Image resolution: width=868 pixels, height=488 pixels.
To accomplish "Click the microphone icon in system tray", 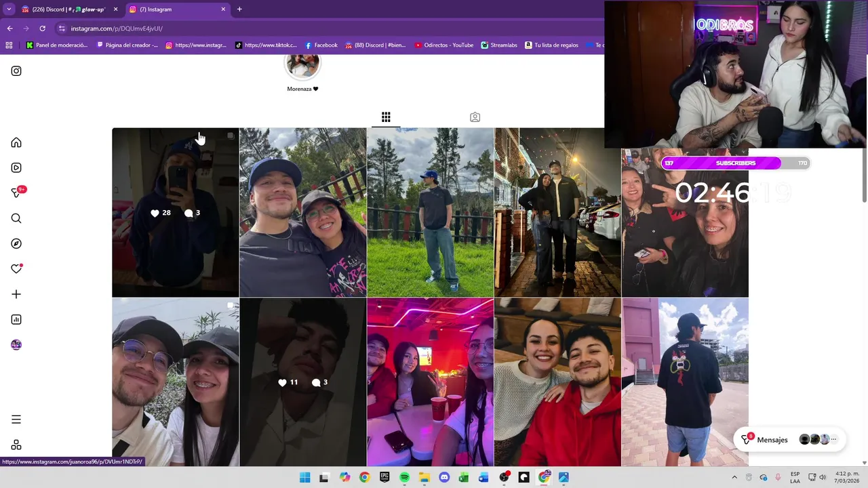I will [x=778, y=477].
